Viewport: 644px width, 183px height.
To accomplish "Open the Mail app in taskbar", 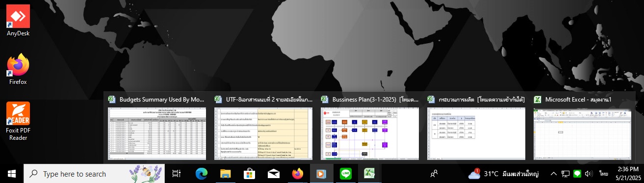I will [x=273, y=174].
